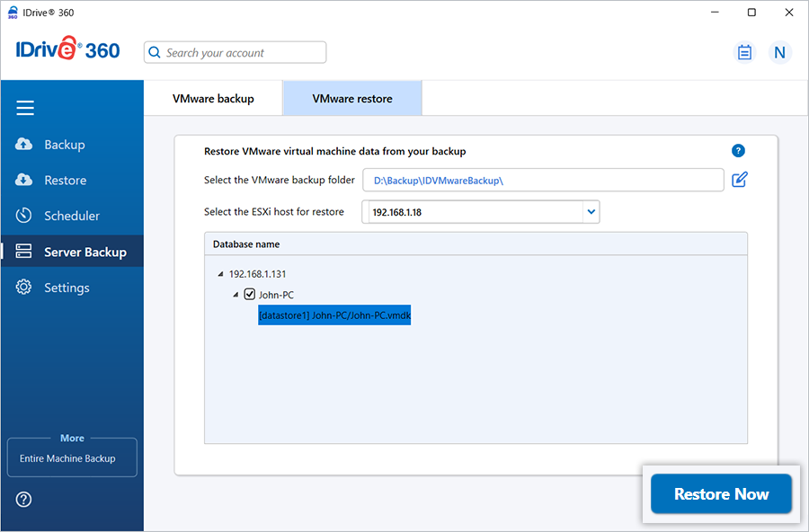809x532 pixels.
Task: Open the activity log calendar icon
Action: click(x=744, y=52)
